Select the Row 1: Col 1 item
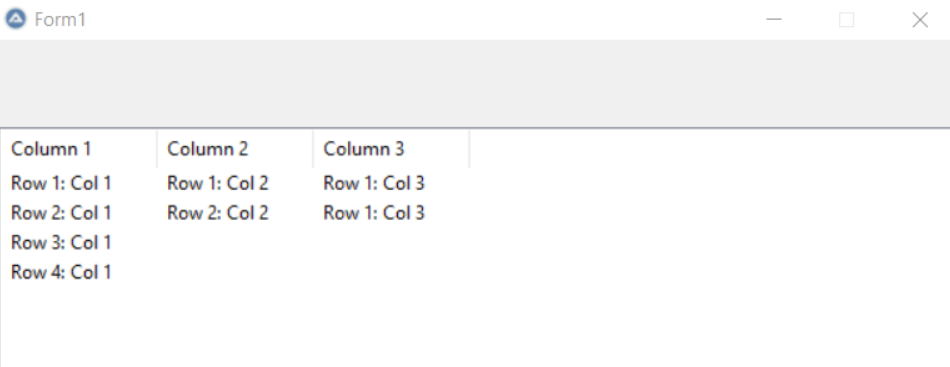 (61, 183)
